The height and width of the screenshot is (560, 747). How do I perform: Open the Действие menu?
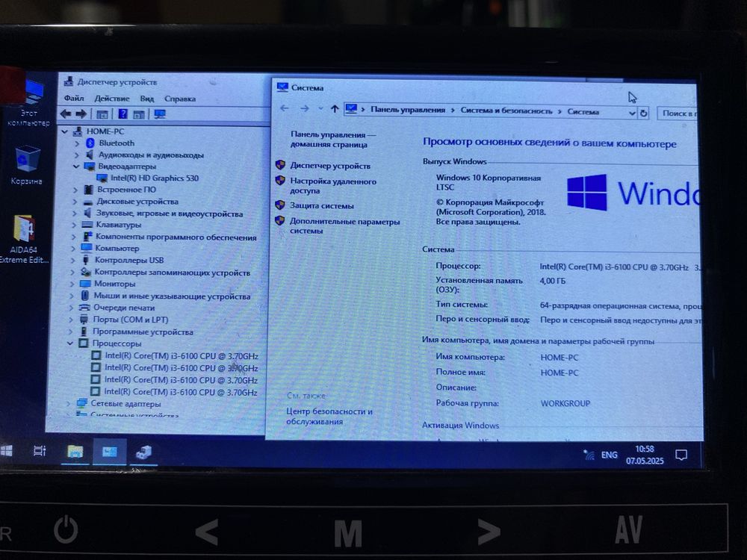click(112, 99)
